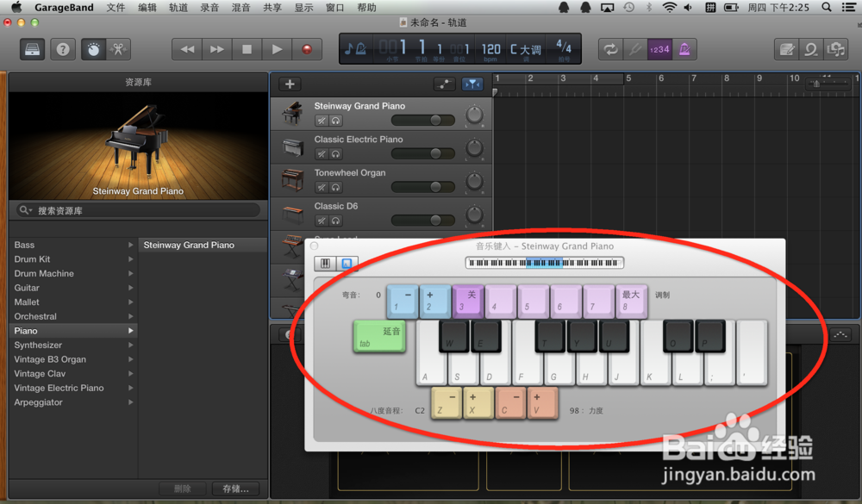Click the green 延音 tab sustain key
862x504 pixels.
click(x=379, y=336)
